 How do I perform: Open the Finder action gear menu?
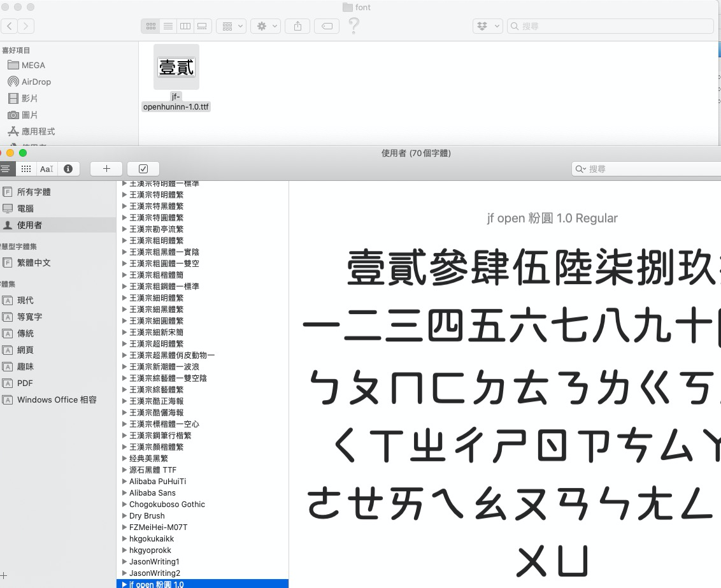click(266, 26)
